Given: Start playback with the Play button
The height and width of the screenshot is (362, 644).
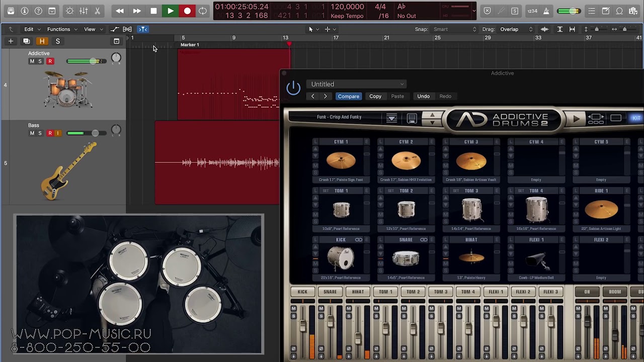Looking at the screenshot, I should click(171, 11).
